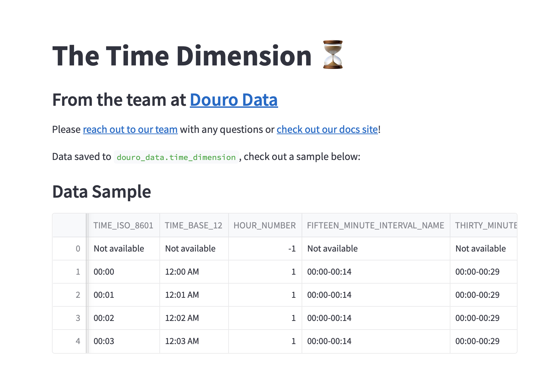Click the HOUR_NUMBER column header
The height and width of the screenshot is (392, 543).
(265, 225)
